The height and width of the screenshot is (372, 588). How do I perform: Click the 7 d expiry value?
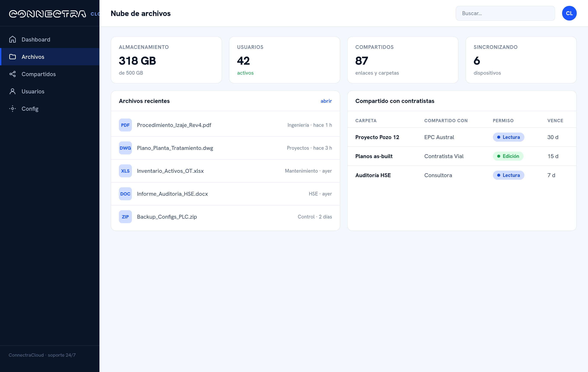(551, 175)
